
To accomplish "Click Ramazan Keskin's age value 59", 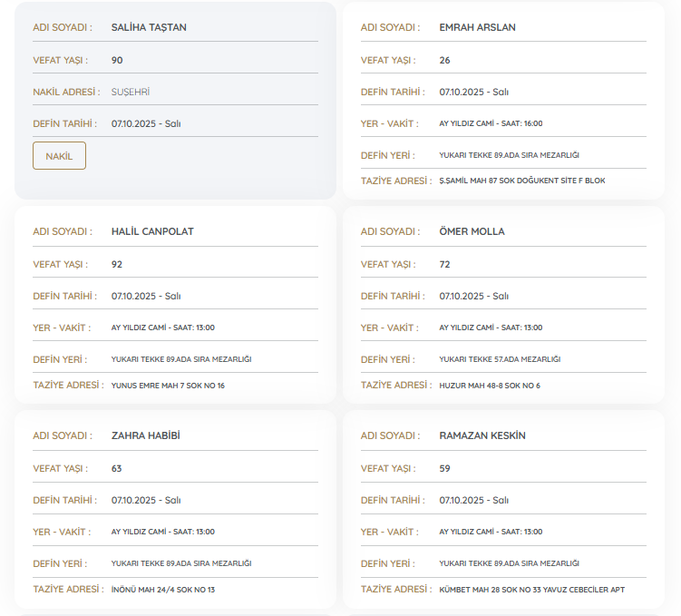I will click(444, 468).
